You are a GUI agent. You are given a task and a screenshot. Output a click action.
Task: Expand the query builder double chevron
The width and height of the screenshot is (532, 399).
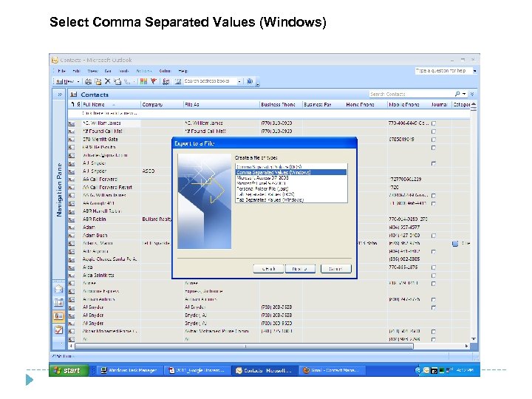pos(472,94)
